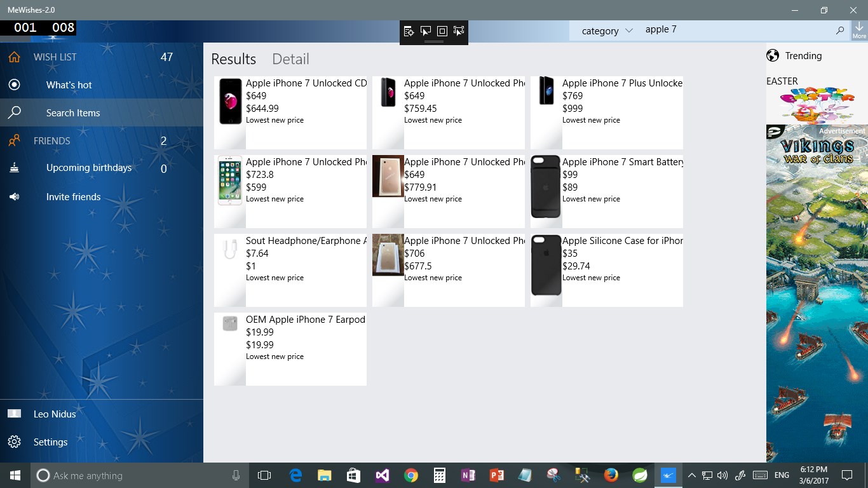
Task: Click the Leo Nidus profile avatar
Action: [14, 414]
